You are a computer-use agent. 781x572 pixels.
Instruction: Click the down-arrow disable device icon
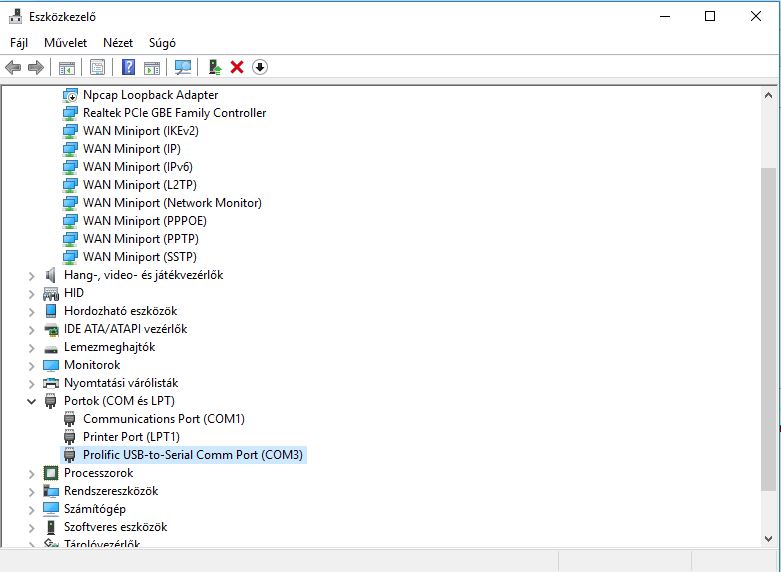tap(260, 67)
